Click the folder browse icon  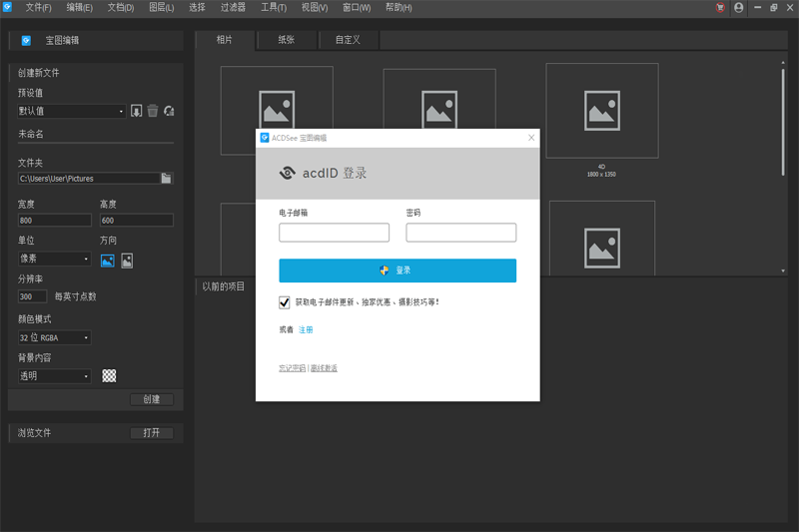[167, 179]
